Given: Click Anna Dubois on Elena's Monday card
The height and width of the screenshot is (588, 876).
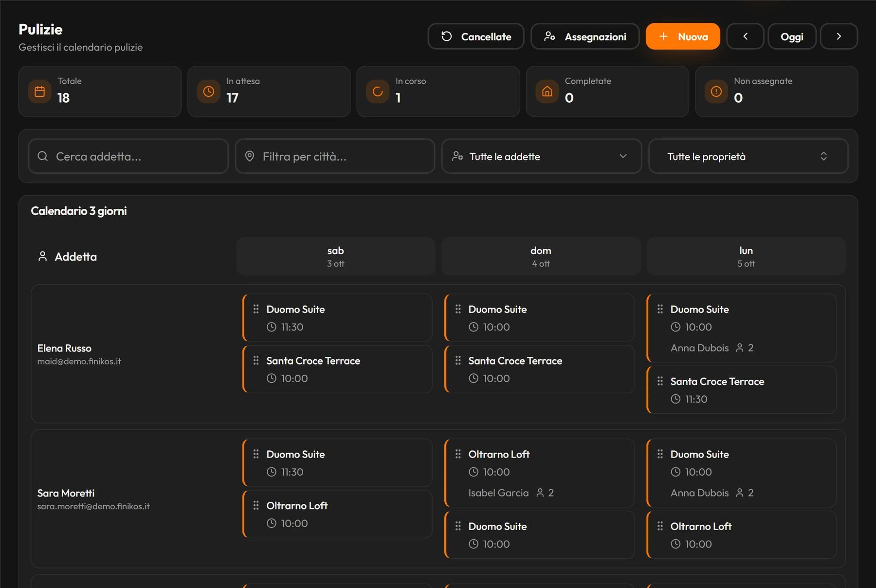Looking at the screenshot, I should click(x=699, y=348).
